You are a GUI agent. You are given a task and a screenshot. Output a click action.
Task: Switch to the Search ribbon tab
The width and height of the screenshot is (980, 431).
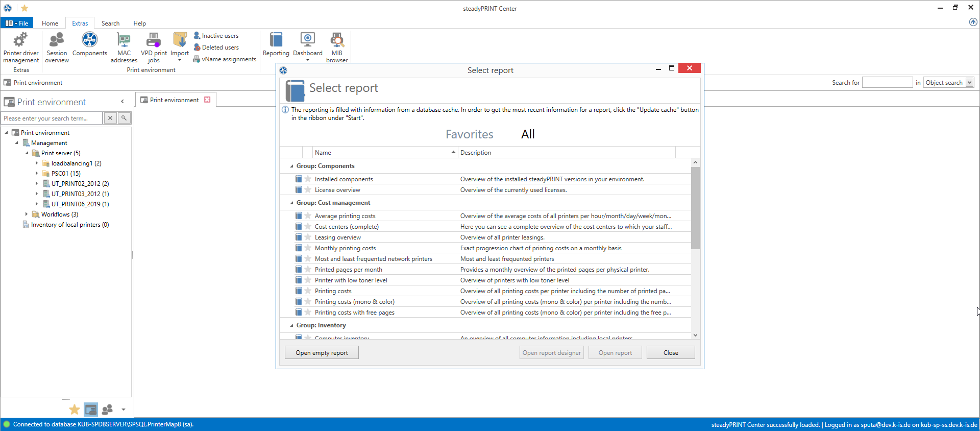[x=110, y=23]
